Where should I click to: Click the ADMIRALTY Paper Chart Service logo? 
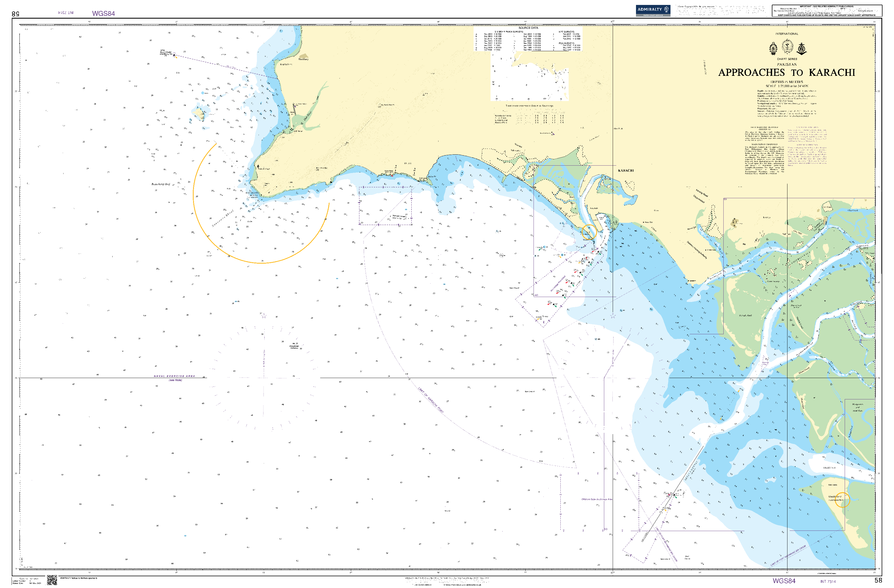[653, 10]
